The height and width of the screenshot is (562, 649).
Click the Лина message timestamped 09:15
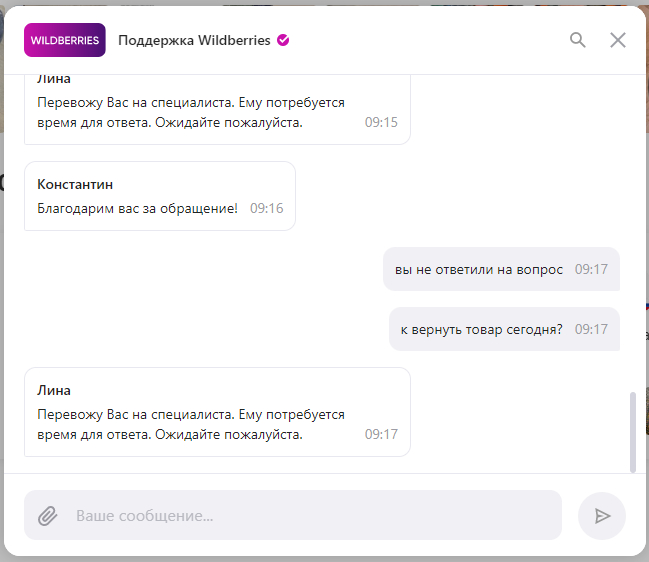pos(217,110)
